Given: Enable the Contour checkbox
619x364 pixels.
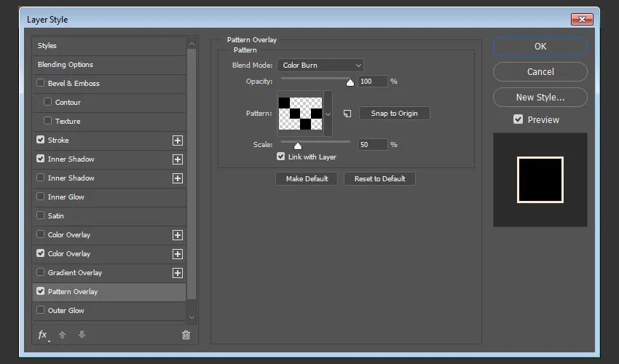Looking at the screenshot, I should pyautogui.click(x=48, y=102).
